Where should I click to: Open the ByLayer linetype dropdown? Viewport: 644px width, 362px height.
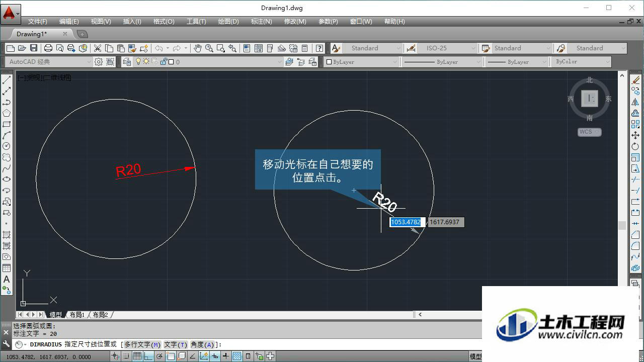coord(441,62)
